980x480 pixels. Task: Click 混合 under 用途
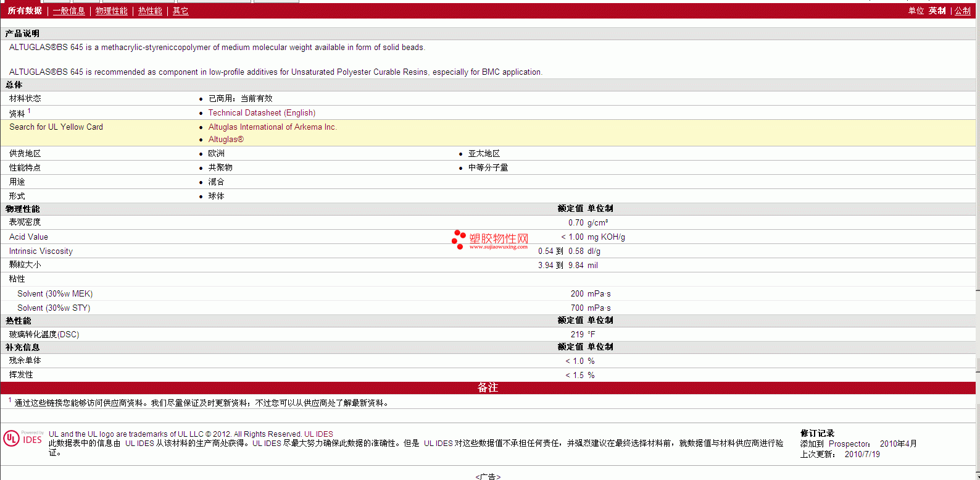click(216, 182)
